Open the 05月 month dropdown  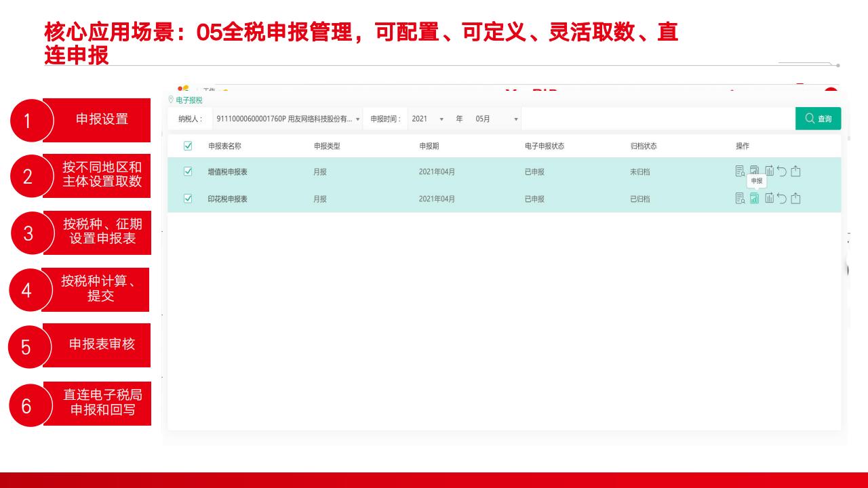497,119
